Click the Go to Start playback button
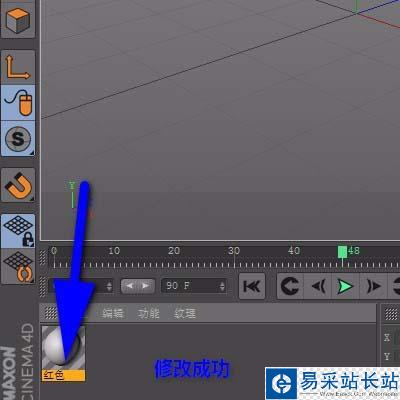400x400 pixels. coord(252,286)
